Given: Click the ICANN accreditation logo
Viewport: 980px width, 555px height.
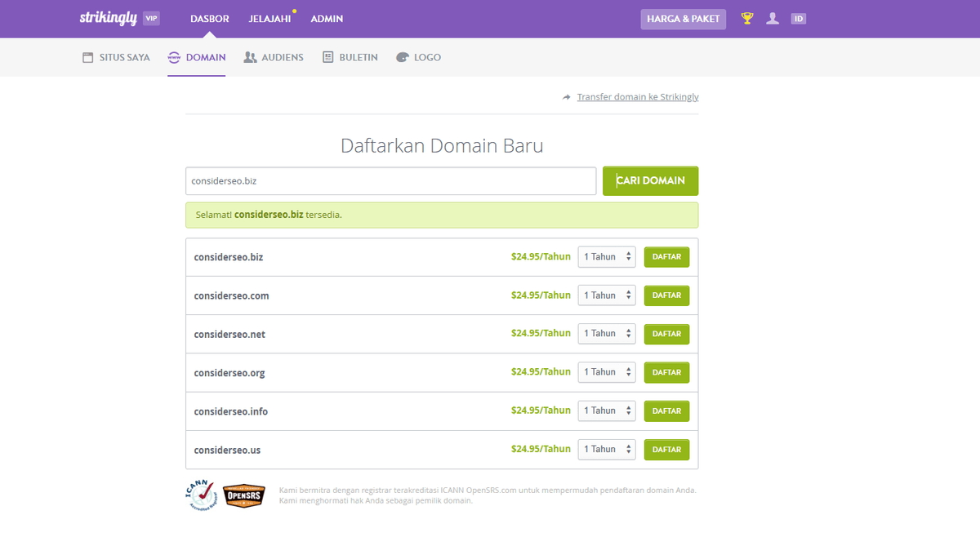Looking at the screenshot, I should 201,495.
